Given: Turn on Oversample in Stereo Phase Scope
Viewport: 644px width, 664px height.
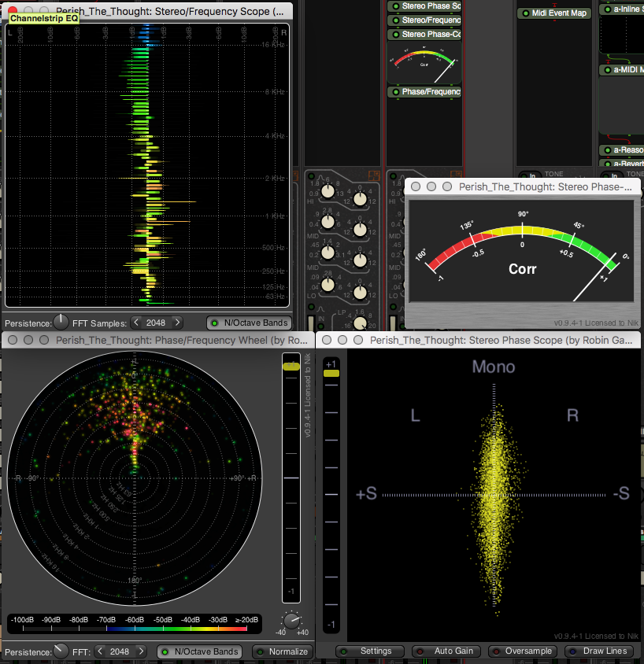Looking at the screenshot, I should 522,651.
